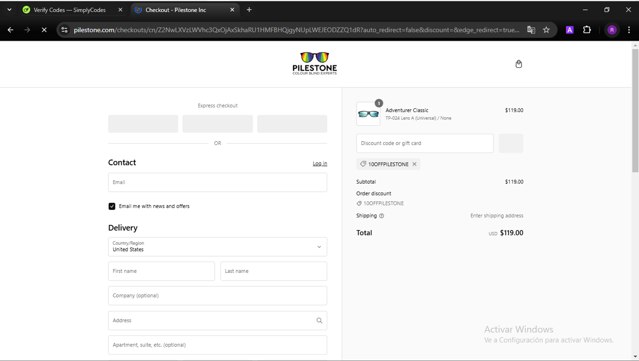Open the tab search dropdown arrow
The height and width of the screenshot is (361, 639).
[x=9, y=10]
